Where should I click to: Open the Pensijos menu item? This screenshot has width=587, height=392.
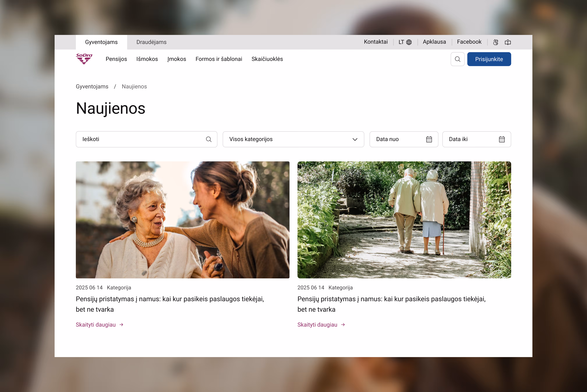click(116, 59)
